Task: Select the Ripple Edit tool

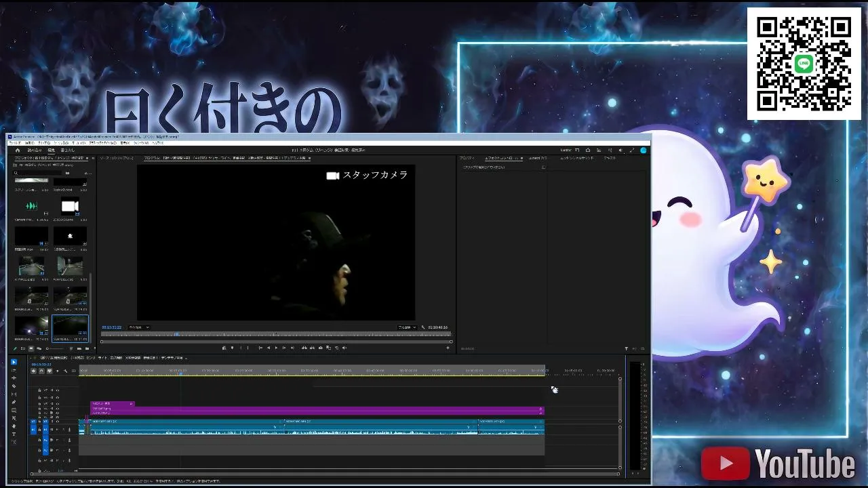Action: (14, 378)
